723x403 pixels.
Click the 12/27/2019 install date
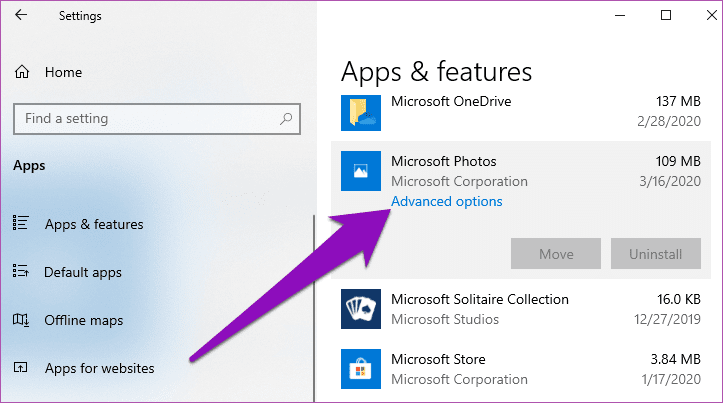tap(667, 319)
